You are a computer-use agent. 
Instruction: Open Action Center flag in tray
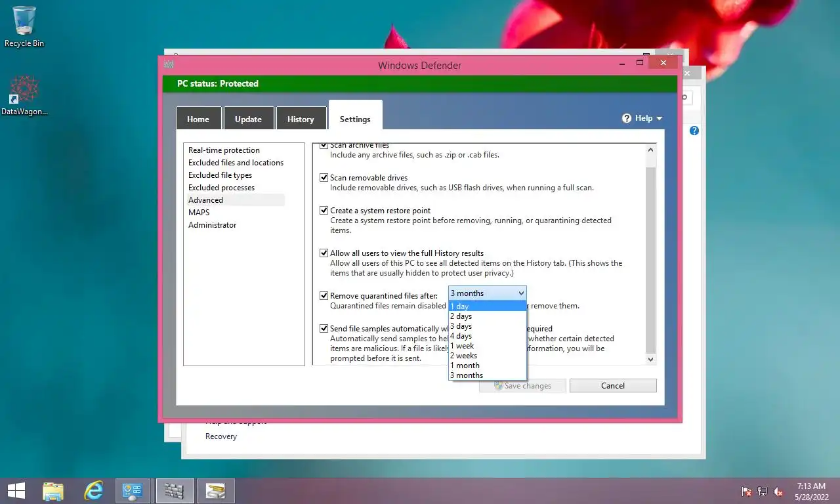tap(747, 491)
